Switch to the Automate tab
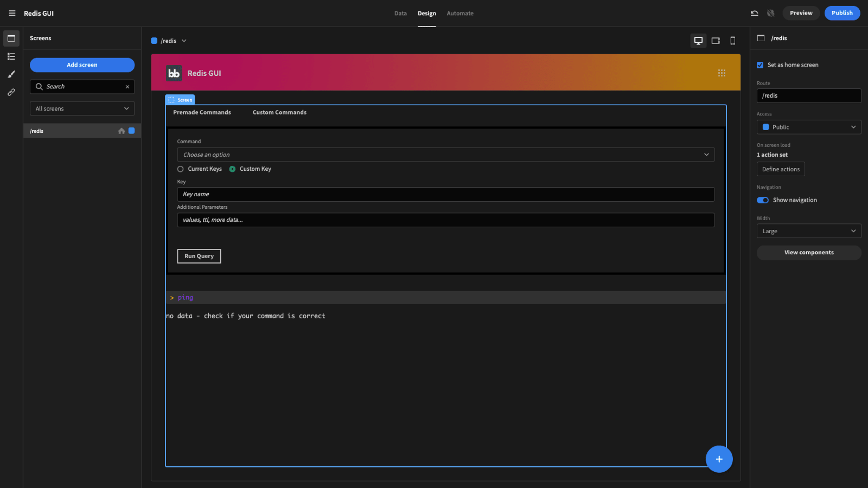 (x=460, y=14)
